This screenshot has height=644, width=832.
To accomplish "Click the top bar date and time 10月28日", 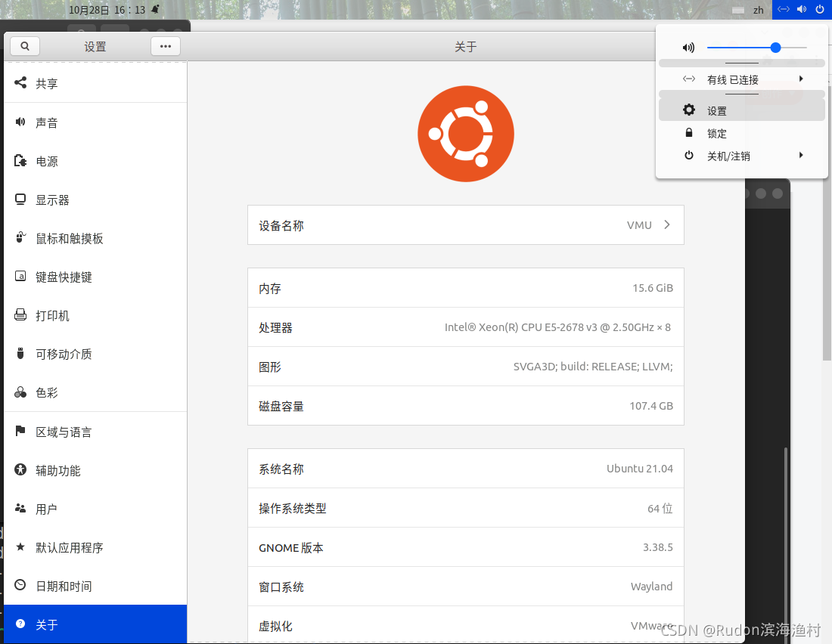I will pos(107,10).
